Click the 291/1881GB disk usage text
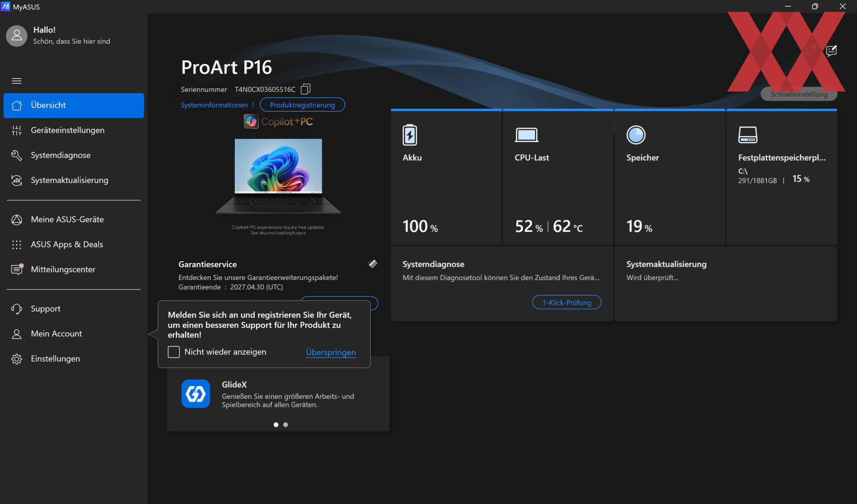 pos(757,180)
